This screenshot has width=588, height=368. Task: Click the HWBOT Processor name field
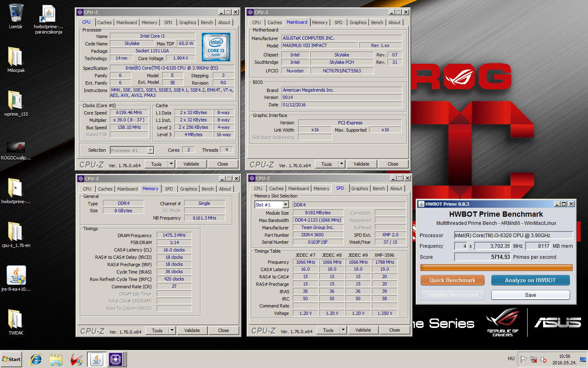click(x=514, y=235)
